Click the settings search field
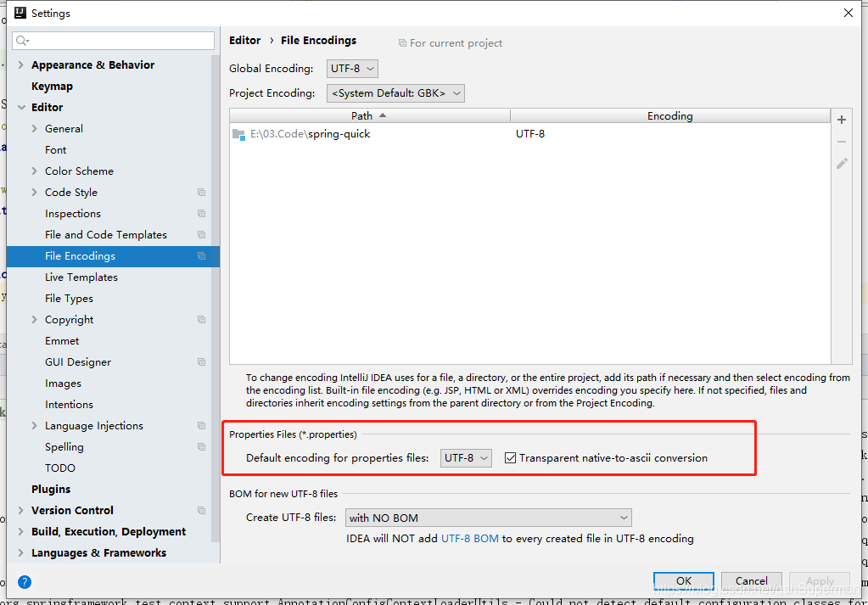868x605 pixels. (114, 41)
